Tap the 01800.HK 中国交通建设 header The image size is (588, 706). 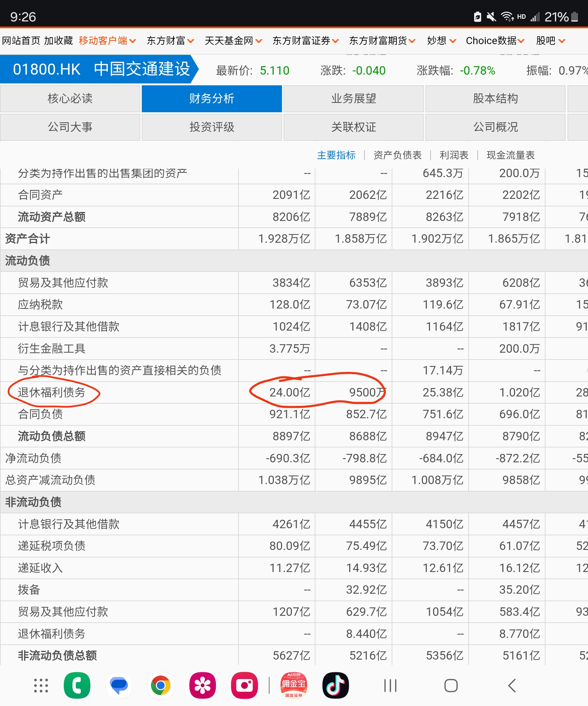[x=100, y=69]
